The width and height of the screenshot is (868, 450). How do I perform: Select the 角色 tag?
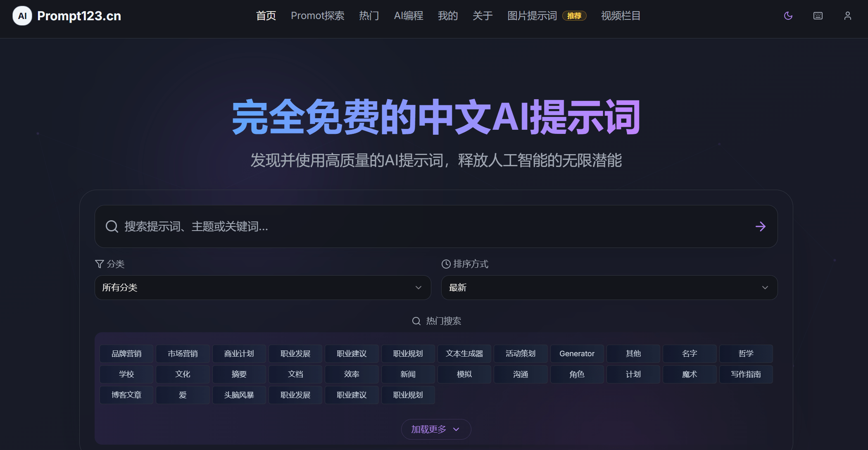pyautogui.click(x=577, y=374)
